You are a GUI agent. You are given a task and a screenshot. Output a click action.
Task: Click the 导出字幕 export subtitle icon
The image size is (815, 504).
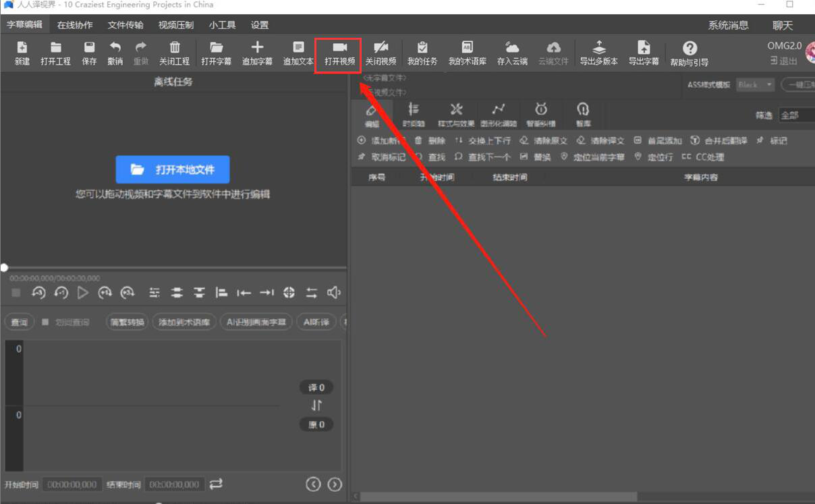click(x=643, y=53)
